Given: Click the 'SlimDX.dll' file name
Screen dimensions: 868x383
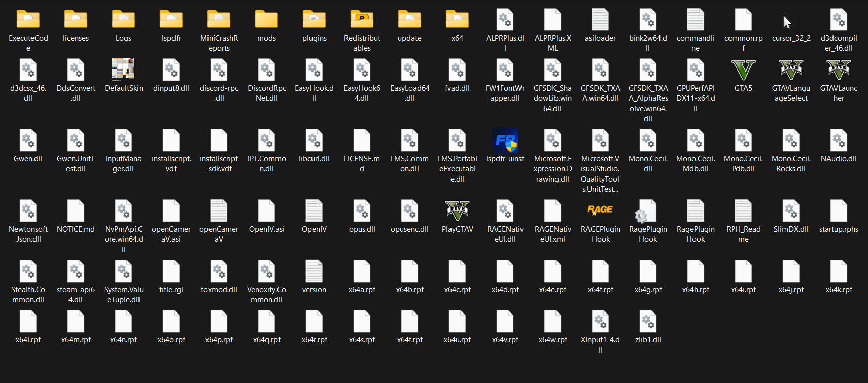Looking at the screenshot, I should 791,229.
